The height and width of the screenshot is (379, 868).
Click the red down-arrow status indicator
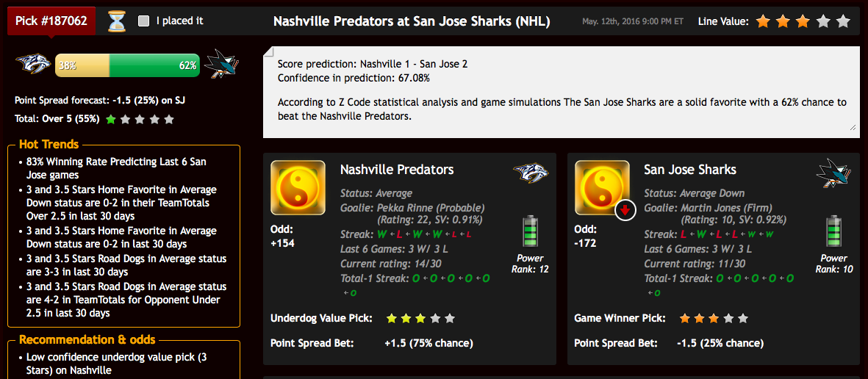pos(625,210)
